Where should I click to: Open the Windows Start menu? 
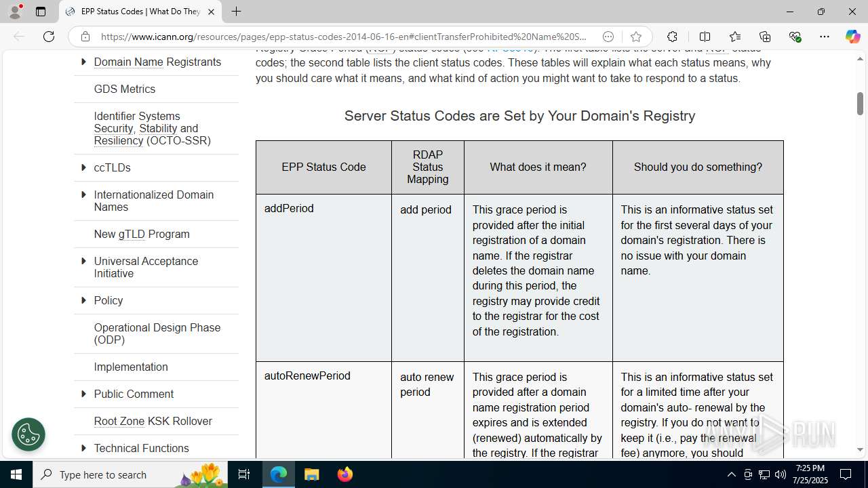pyautogui.click(x=16, y=474)
